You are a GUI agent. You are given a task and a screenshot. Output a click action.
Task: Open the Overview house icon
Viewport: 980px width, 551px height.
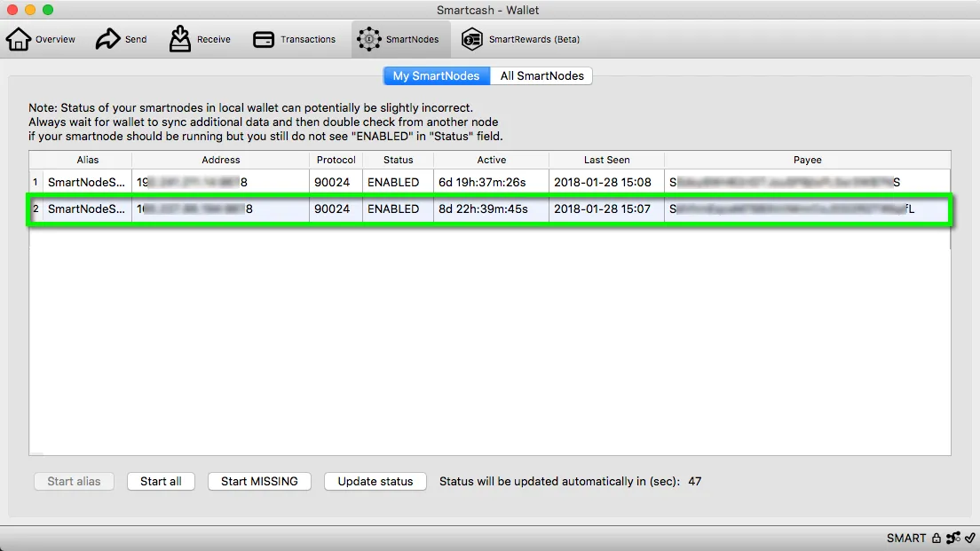coord(18,39)
